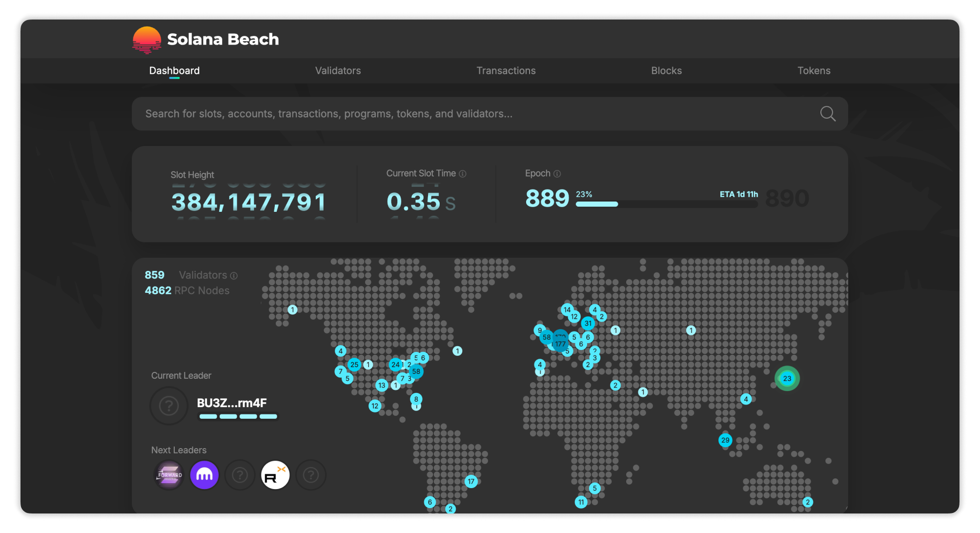Click the search magnifier icon
This screenshot has height=533, width=980.
pos(827,114)
